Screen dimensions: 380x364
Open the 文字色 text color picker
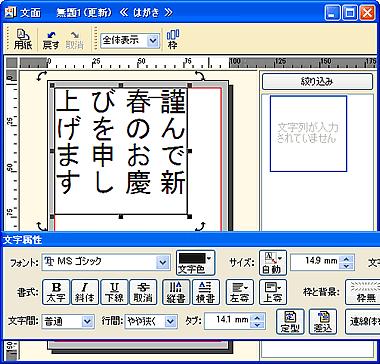195,263
